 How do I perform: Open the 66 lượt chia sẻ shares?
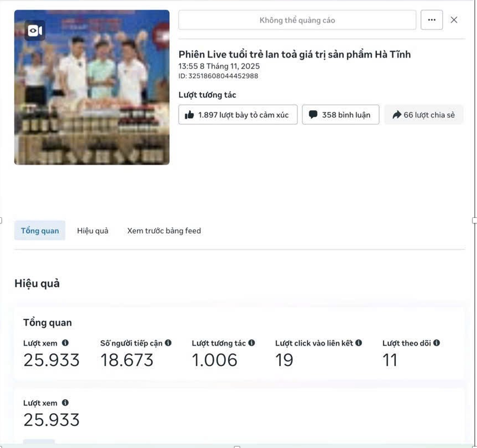(x=424, y=115)
